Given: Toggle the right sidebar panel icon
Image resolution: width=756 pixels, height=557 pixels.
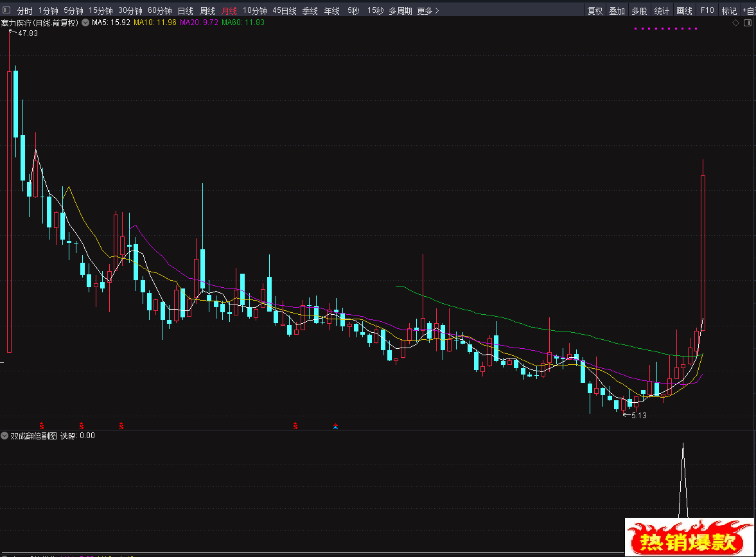Looking at the screenshot, I should [x=747, y=22].
